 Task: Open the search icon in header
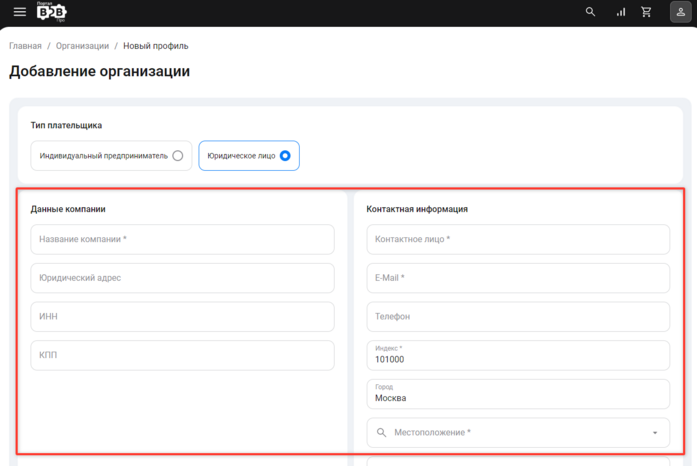(590, 12)
